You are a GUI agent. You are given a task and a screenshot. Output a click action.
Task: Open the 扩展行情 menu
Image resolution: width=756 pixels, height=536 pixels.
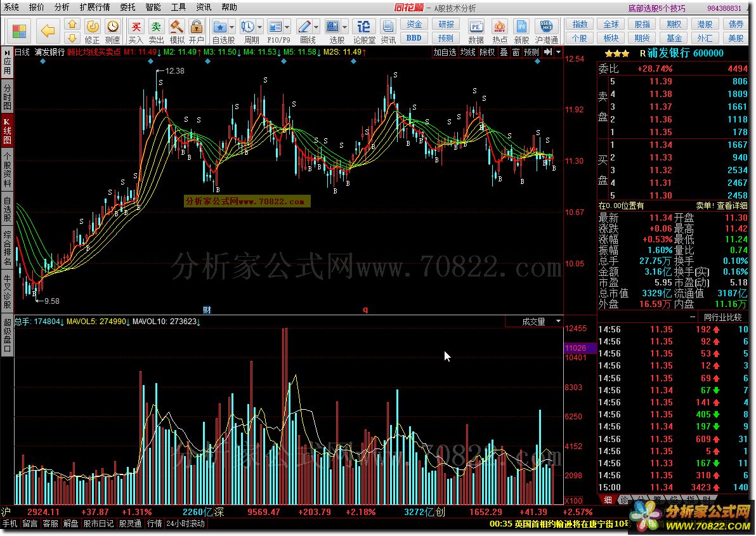94,7
